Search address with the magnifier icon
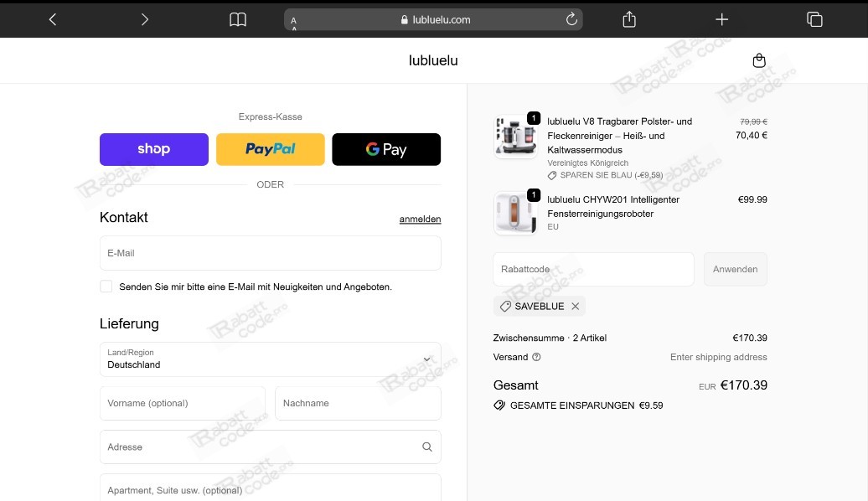 (427, 447)
